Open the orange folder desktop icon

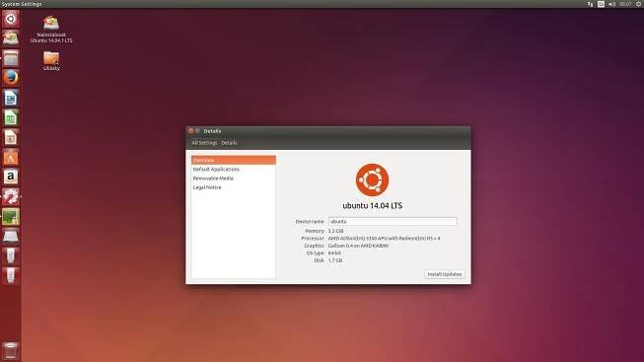[51, 61]
